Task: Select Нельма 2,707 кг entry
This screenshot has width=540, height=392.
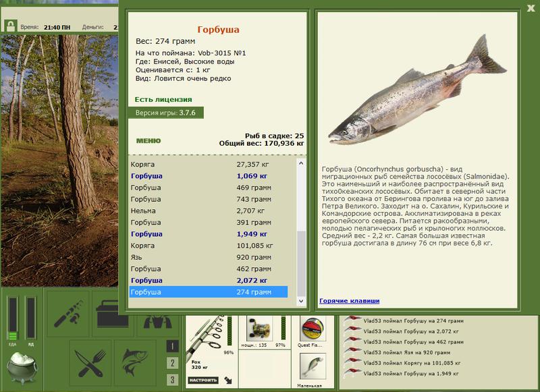Action: click(208, 211)
